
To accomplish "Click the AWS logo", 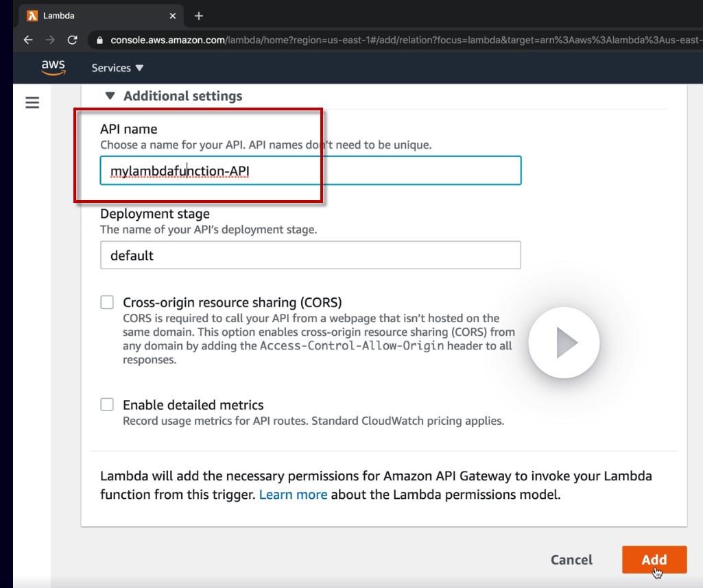I will click(x=53, y=67).
